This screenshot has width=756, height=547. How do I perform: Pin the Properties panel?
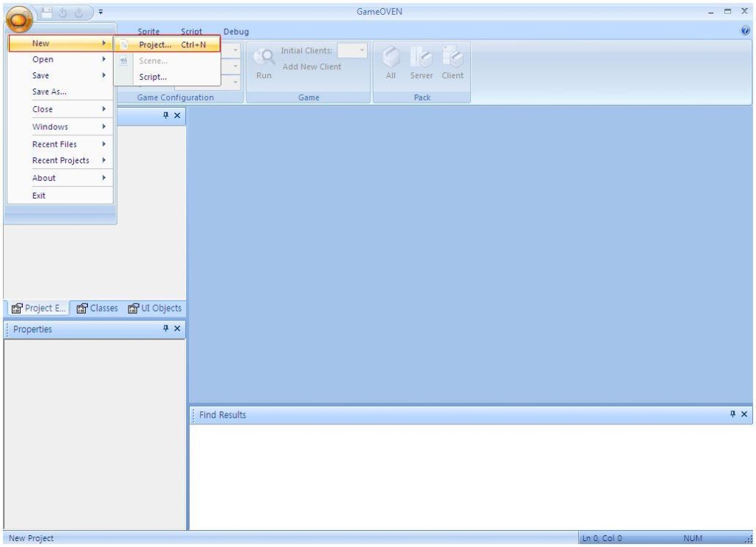click(x=166, y=328)
